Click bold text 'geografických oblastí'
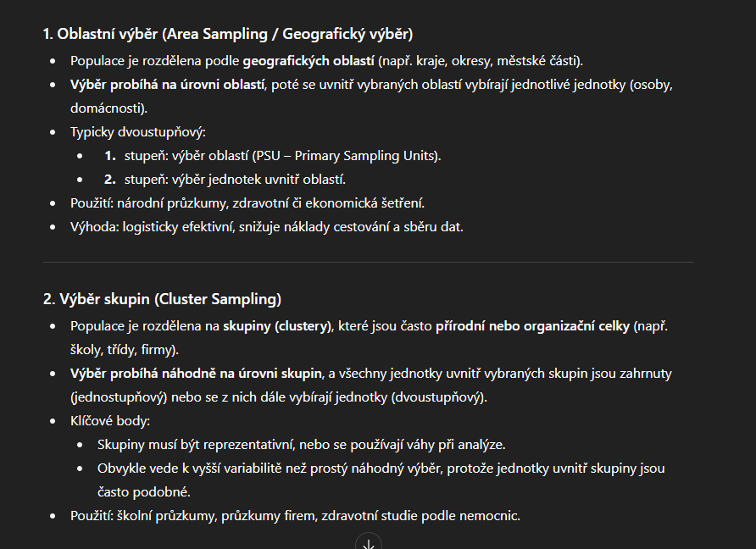 (x=309, y=61)
